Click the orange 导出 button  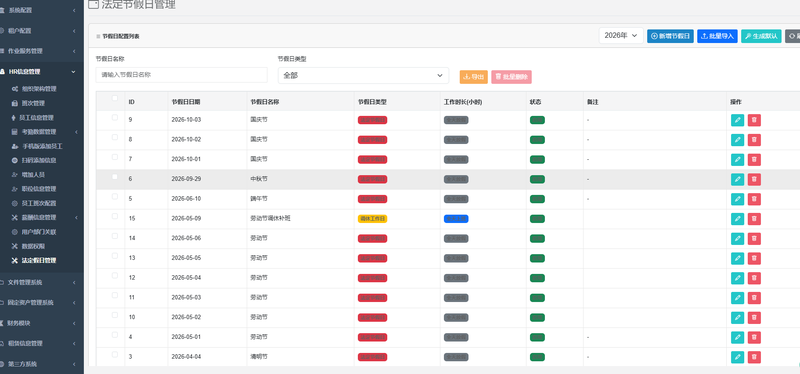pyautogui.click(x=473, y=77)
